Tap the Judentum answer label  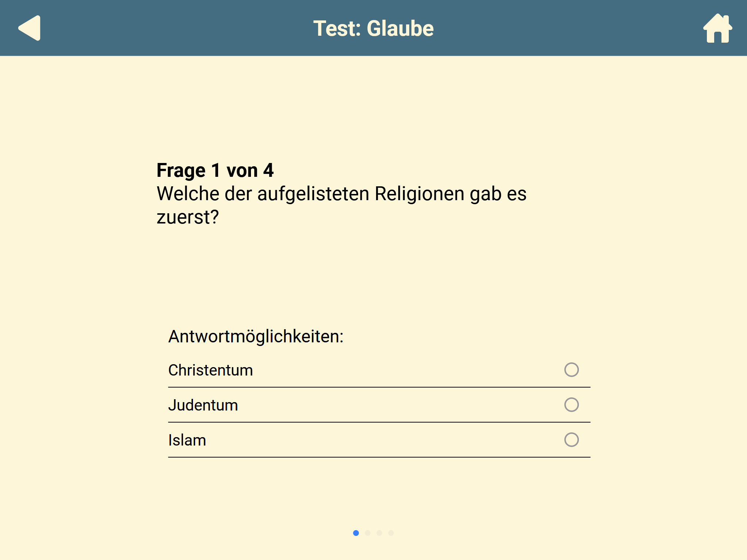pyautogui.click(x=203, y=405)
